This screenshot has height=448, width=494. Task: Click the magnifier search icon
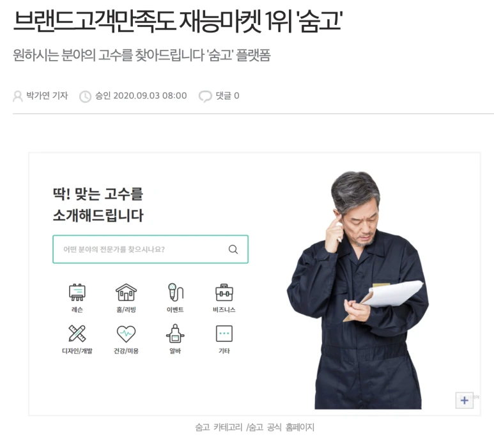(233, 249)
